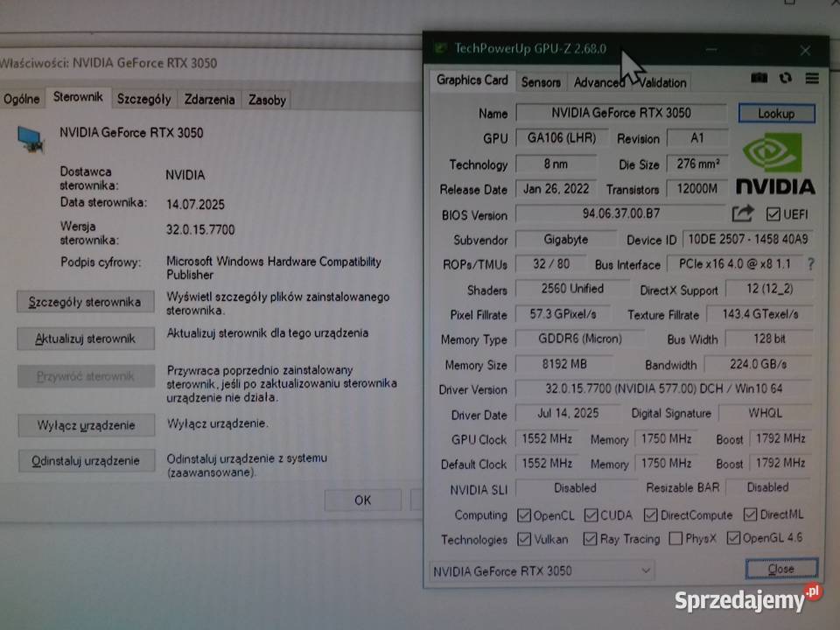The width and height of the screenshot is (840, 630).
Task: Click the BIOS Version field
Action: (x=620, y=213)
